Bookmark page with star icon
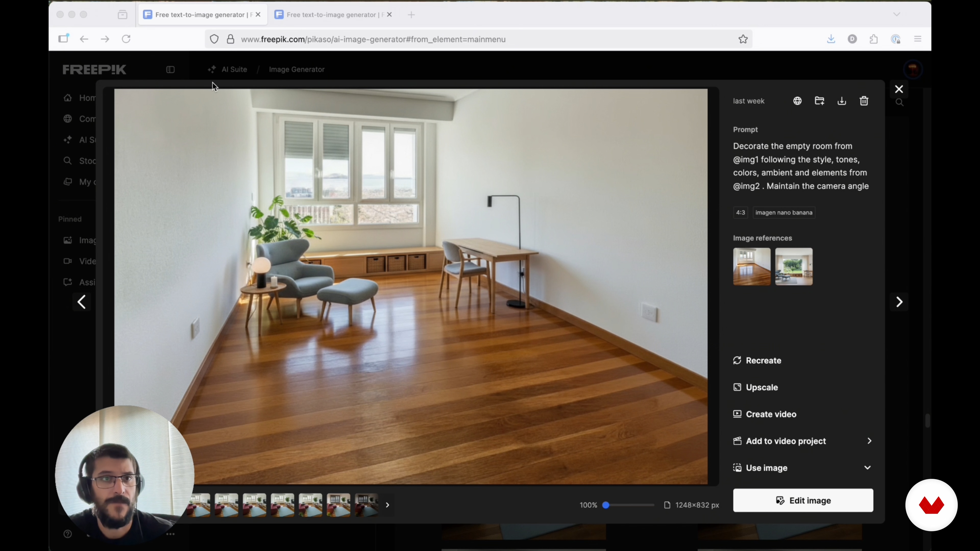The width and height of the screenshot is (980, 551). pos(743,39)
